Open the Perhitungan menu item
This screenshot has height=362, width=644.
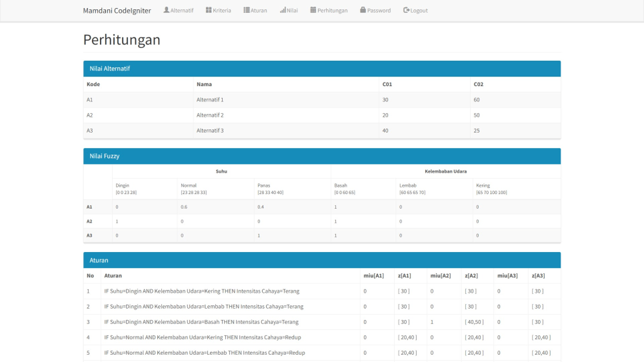329,11
